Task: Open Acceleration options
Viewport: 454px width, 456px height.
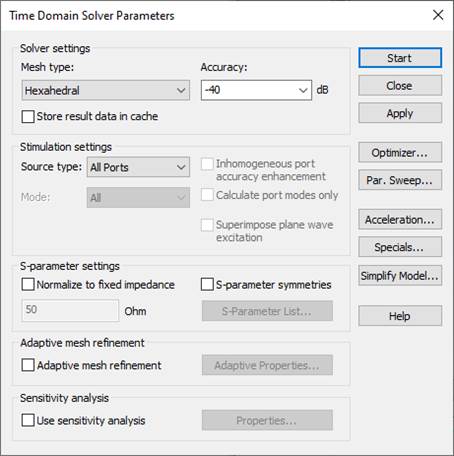Action: click(400, 220)
